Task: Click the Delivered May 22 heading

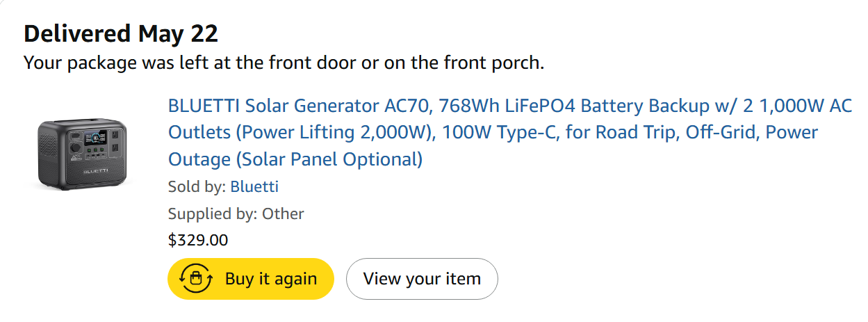Action: pyautogui.click(x=121, y=33)
